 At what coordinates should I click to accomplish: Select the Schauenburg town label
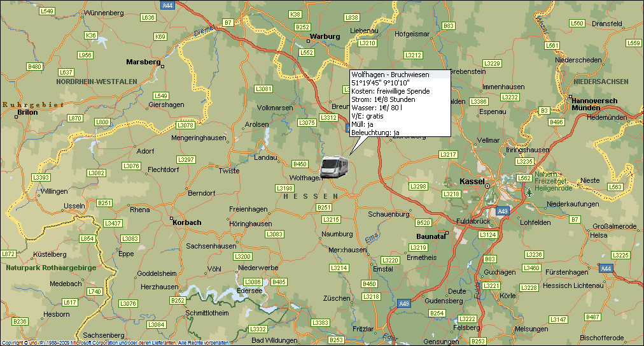[389, 214]
